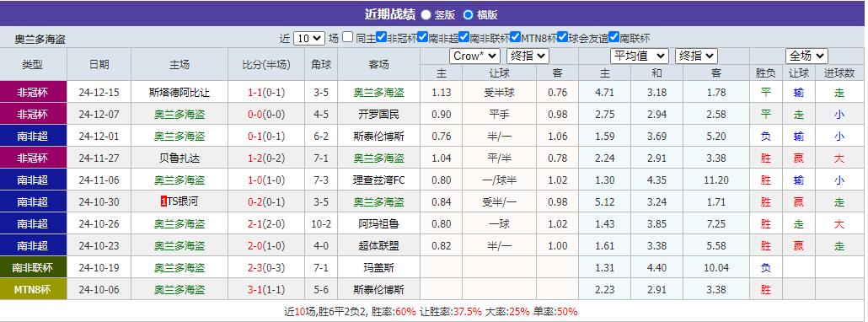The image size is (868, 322).
Task: Open home team TS银河
Action: [183, 201]
